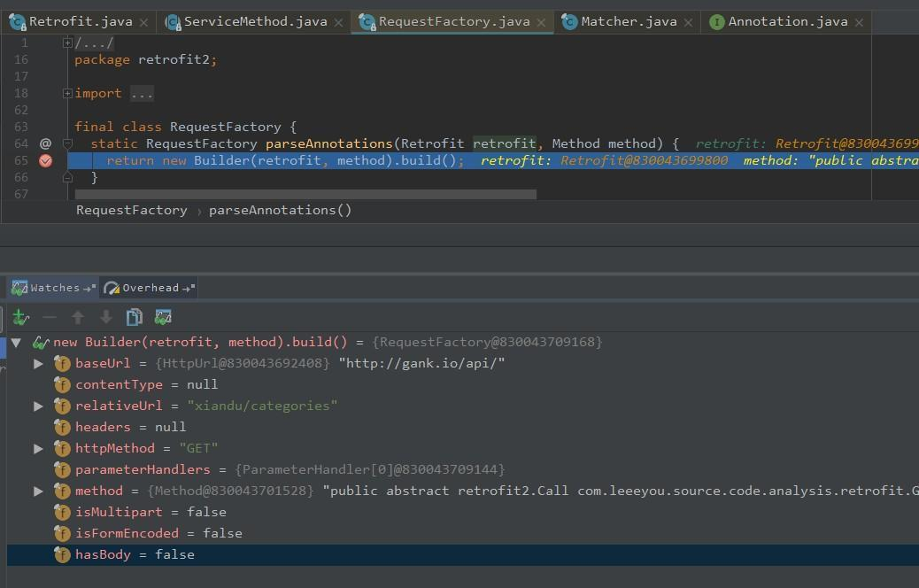Click the move watch down arrow
Viewport: 919px width, 588px height.
tap(105, 317)
